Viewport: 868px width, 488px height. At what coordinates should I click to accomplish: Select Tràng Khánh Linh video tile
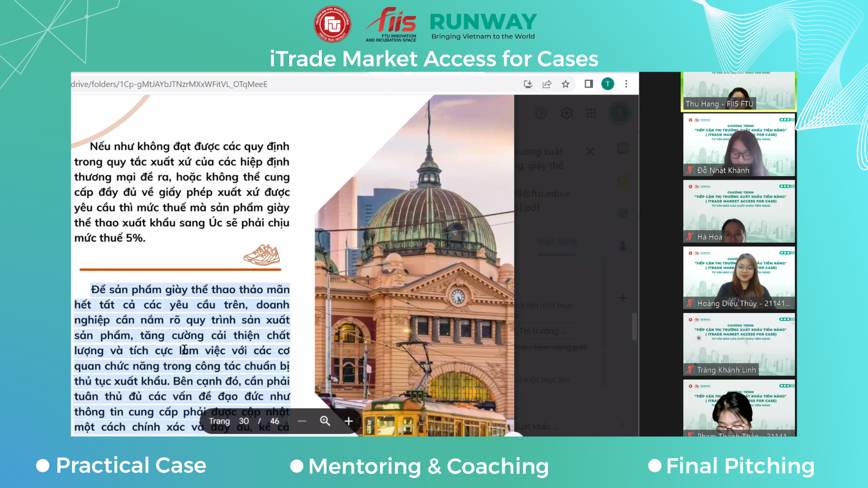[739, 344]
